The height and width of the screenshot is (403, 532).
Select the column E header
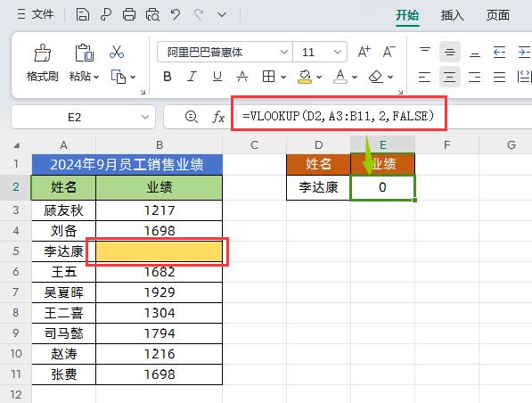coord(382,145)
